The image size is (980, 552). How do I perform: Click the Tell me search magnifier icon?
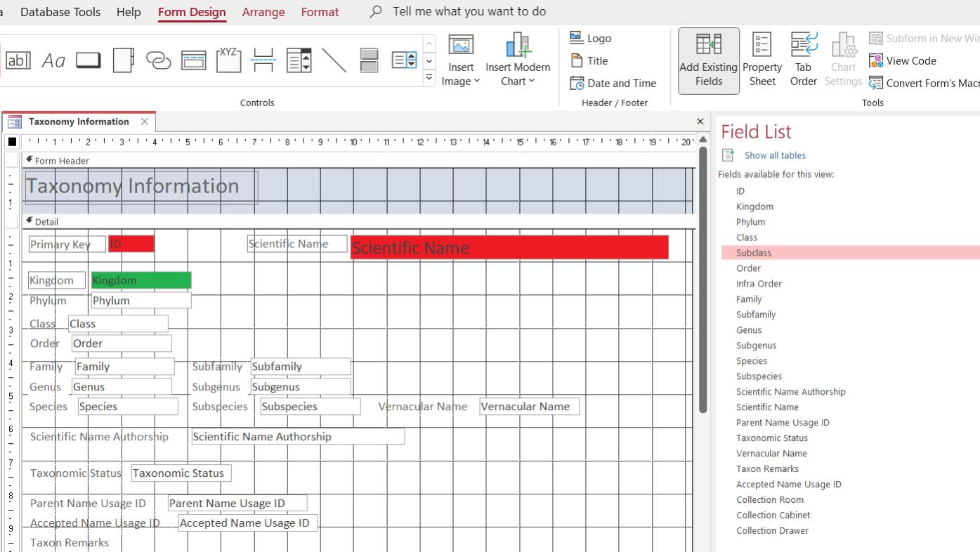(376, 12)
